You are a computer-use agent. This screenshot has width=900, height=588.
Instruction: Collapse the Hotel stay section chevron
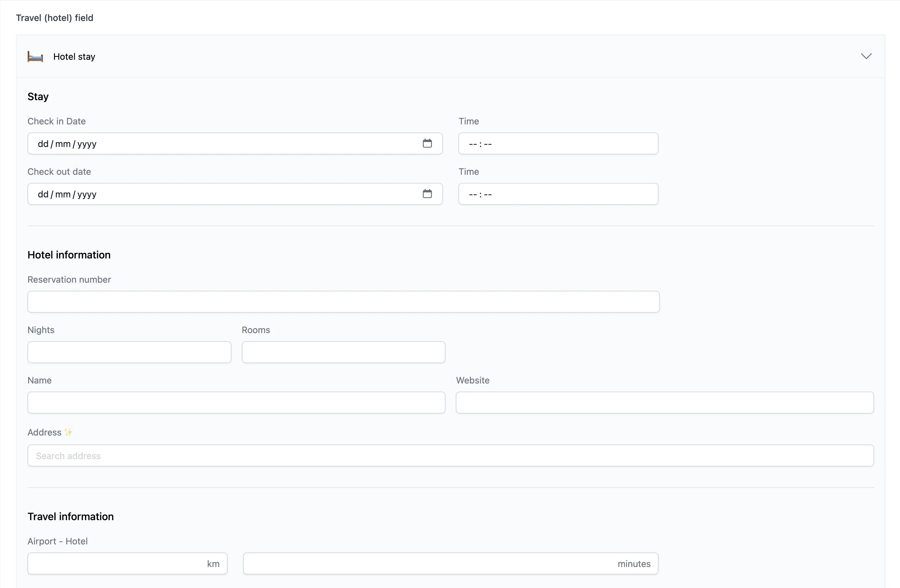coord(866,56)
